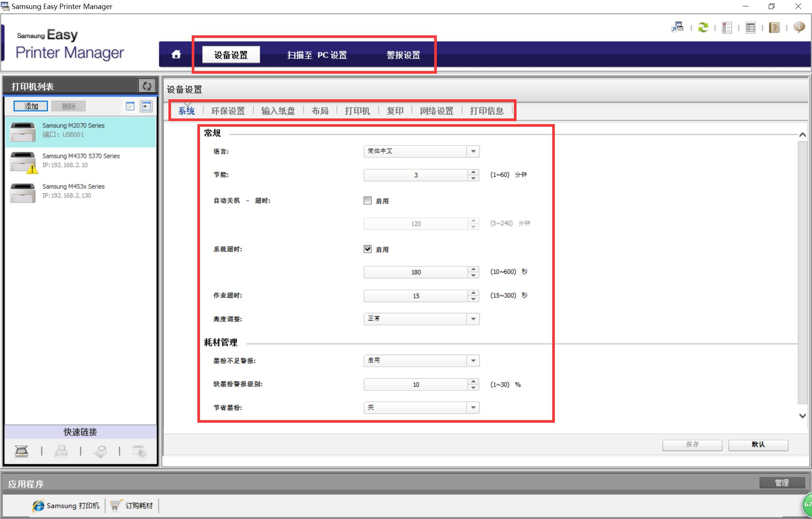Select 打印信息 sub-tab
The image size is (812, 519).
point(487,111)
